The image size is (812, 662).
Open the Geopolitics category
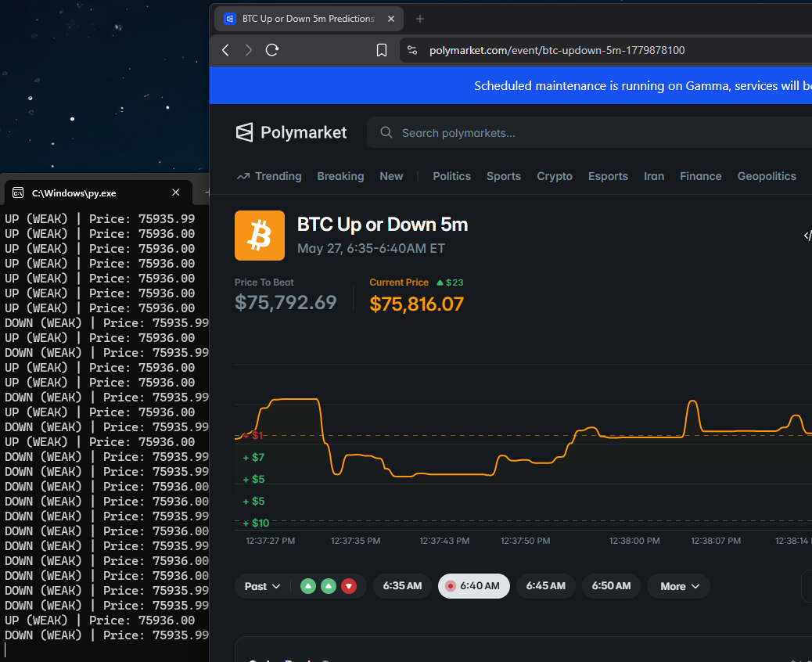[767, 176]
